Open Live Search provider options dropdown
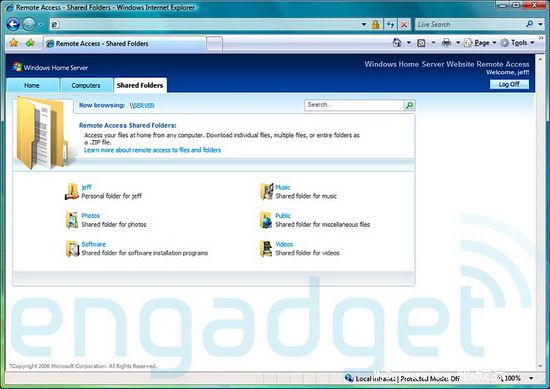 541,24
